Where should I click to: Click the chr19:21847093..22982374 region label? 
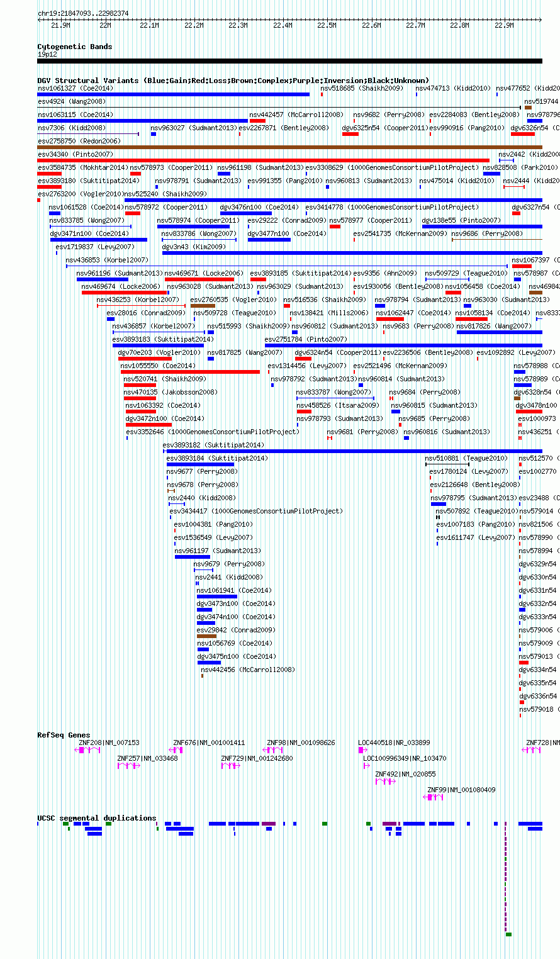83,13
